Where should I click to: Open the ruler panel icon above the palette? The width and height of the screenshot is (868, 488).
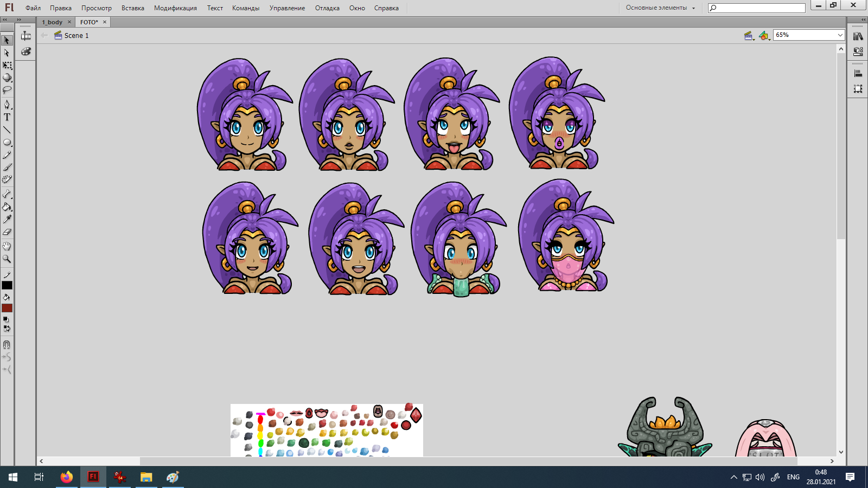26,36
